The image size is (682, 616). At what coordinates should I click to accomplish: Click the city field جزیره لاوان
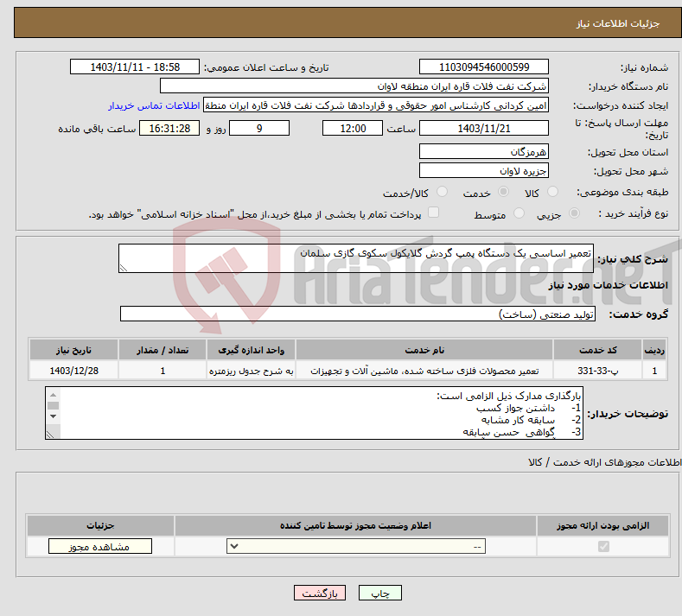[x=484, y=170]
